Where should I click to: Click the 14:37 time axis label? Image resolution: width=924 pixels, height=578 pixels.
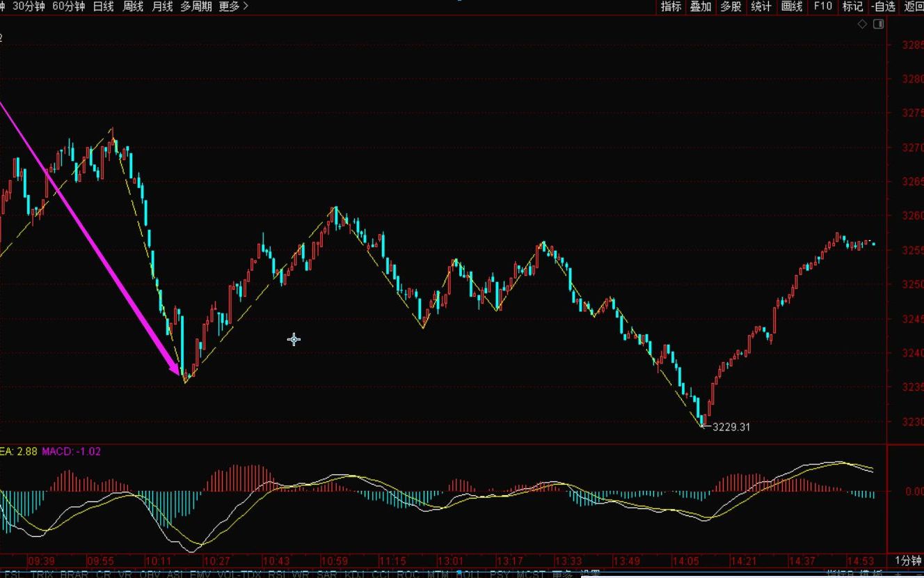point(802,561)
